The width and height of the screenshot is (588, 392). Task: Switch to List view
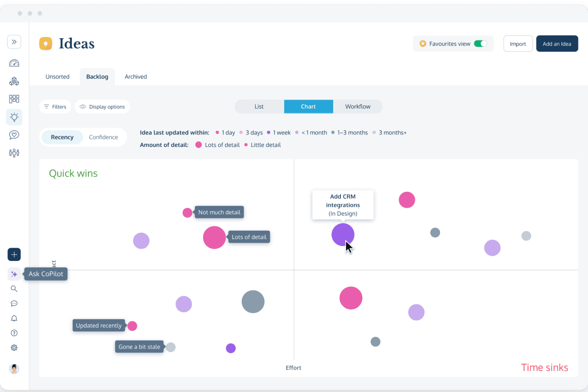click(259, 106)
